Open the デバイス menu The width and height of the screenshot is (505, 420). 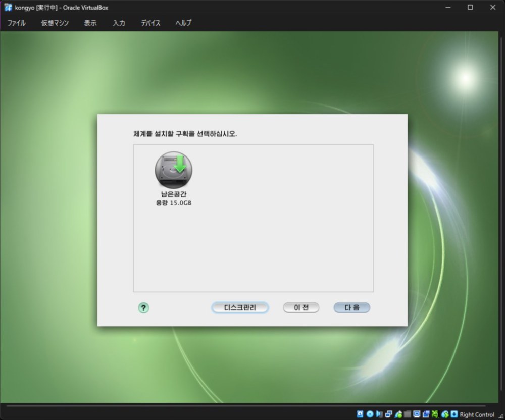[x=150, y=23]
